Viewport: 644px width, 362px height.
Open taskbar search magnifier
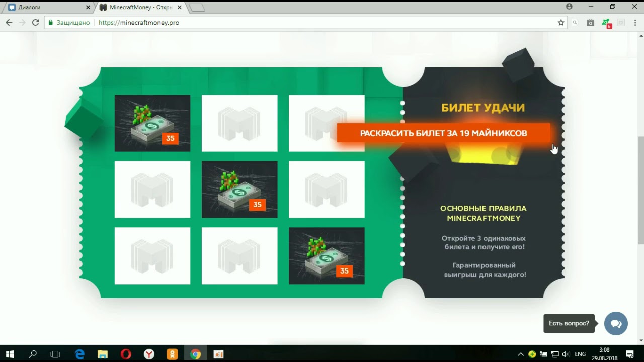(33, 354)
